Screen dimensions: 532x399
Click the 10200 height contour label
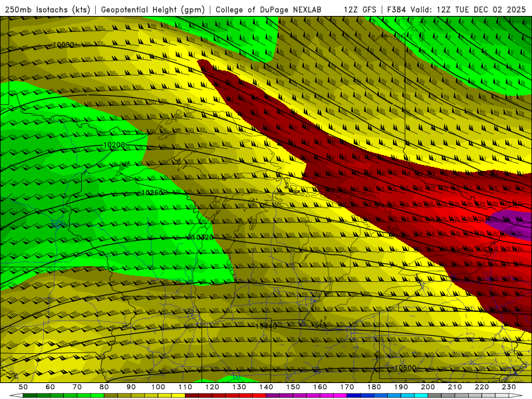(114, 145)
